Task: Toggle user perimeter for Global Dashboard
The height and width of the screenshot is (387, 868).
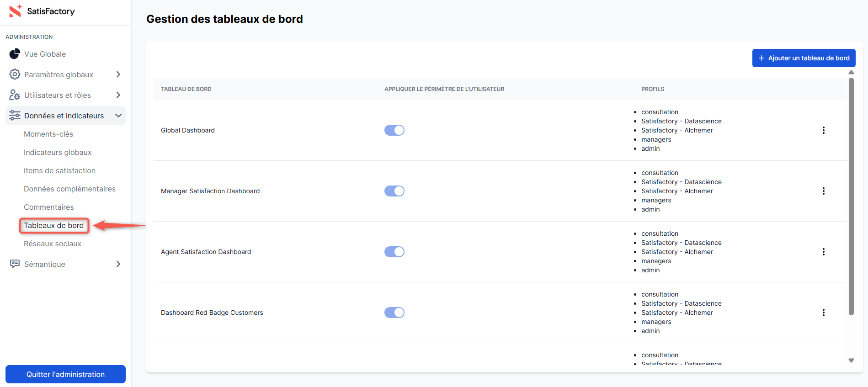Action: (394, 130)
